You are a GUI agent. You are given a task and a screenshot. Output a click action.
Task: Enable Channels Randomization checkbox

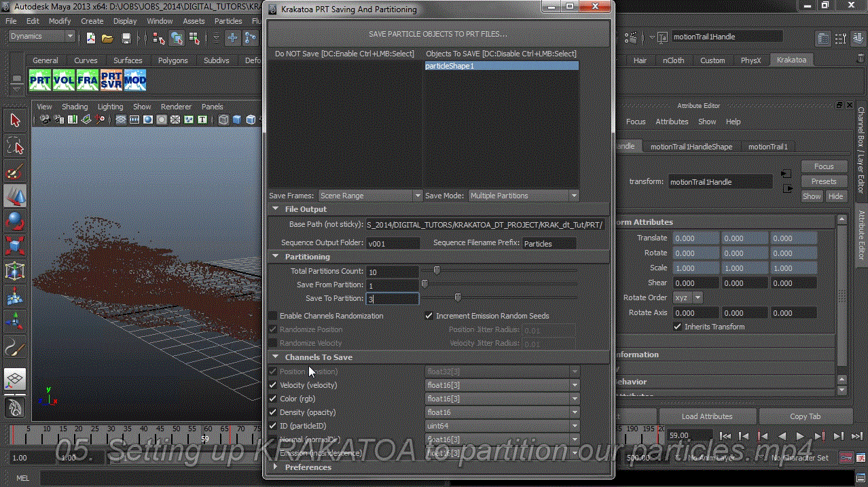[273, 316]
